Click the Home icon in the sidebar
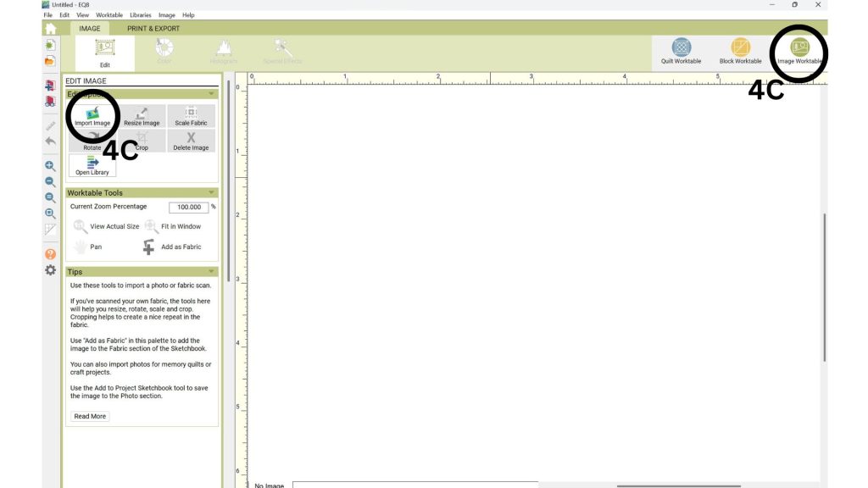 (x=50, y=28)
